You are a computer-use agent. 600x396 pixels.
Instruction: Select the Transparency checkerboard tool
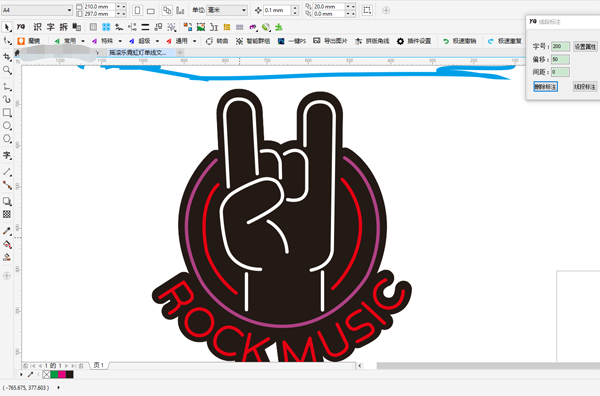(7, 214)
